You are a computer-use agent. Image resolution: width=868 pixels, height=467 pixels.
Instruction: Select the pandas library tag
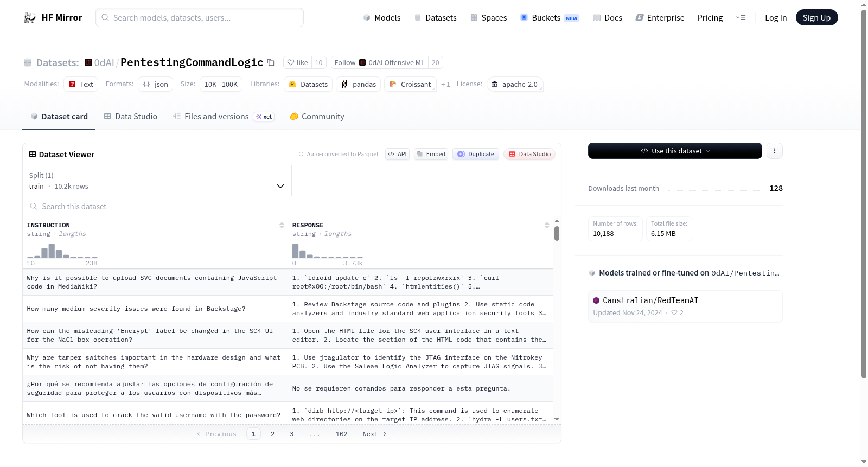coord(359,84)
